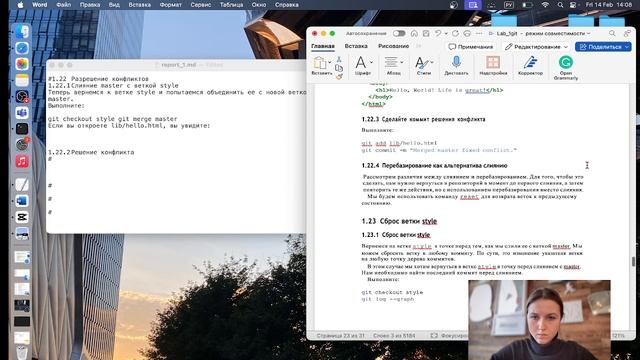Click the Copy icon in ribbon
The height and width of the screenshot is (360, 640).
(x=339, y=68)
